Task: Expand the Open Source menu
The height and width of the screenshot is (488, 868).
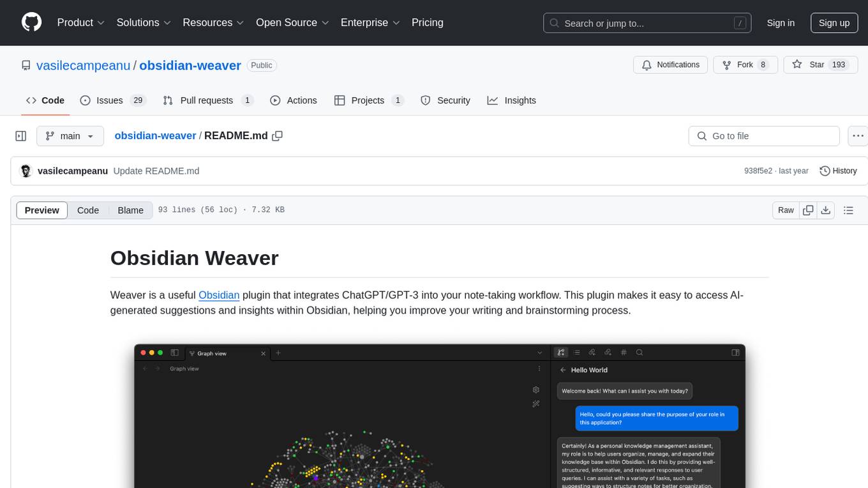Action: click(292, 22)
